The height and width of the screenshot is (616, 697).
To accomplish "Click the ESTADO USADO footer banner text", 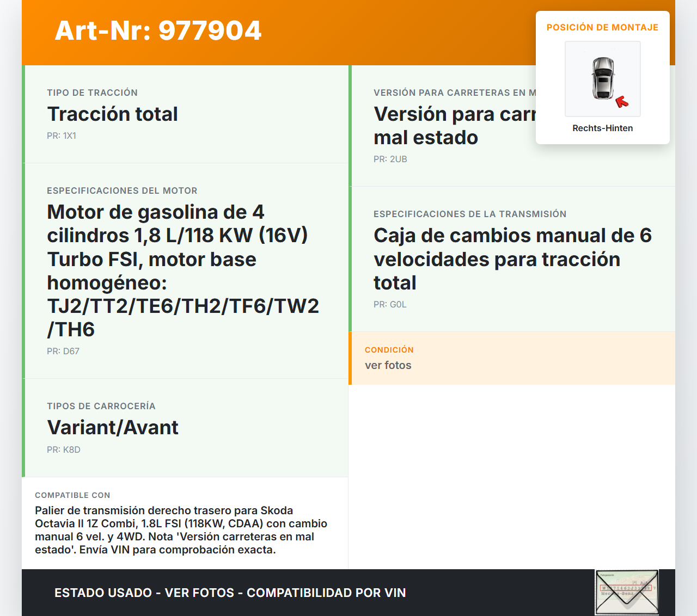I will click(x=230, y=593).
